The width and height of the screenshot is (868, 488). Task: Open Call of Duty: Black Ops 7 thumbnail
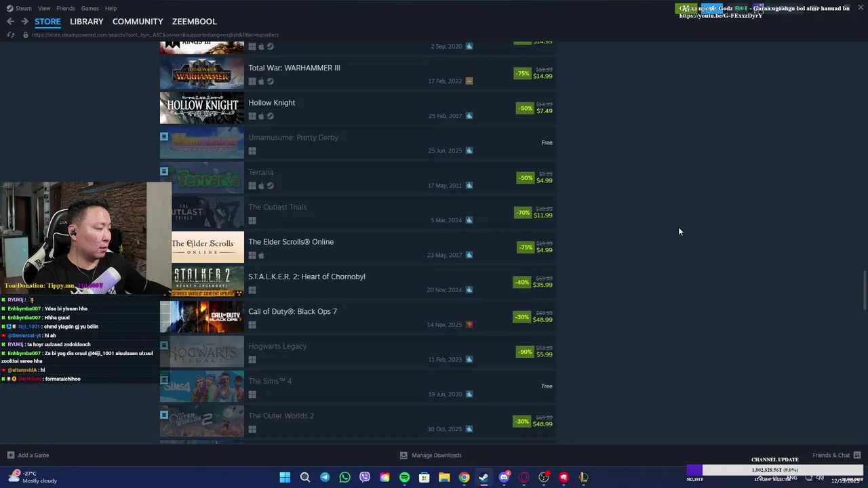pyautogui.click(x=202, y=317)
